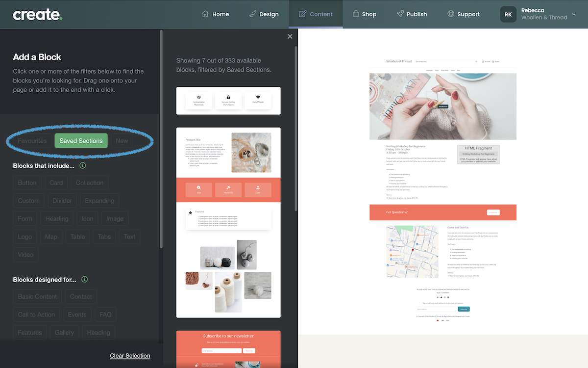Filter blocks by Button

click(x=27, y=183)
